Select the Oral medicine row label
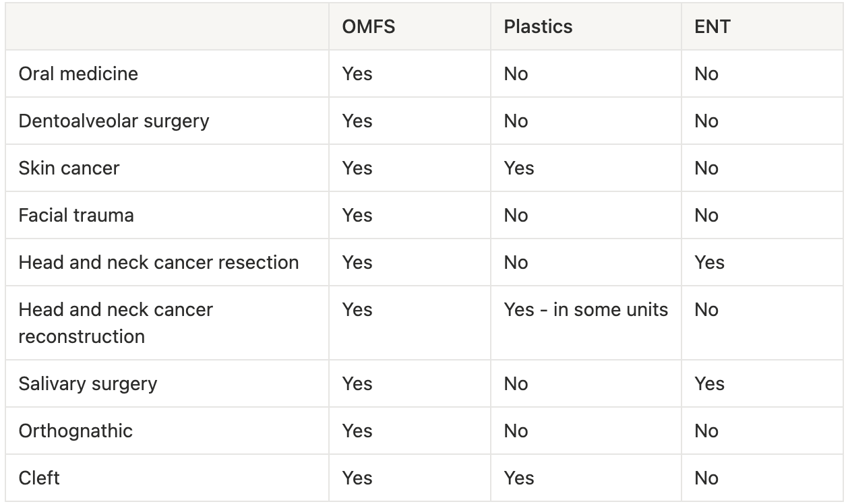Screen dimensions: 848x504 tap(78, 73)
